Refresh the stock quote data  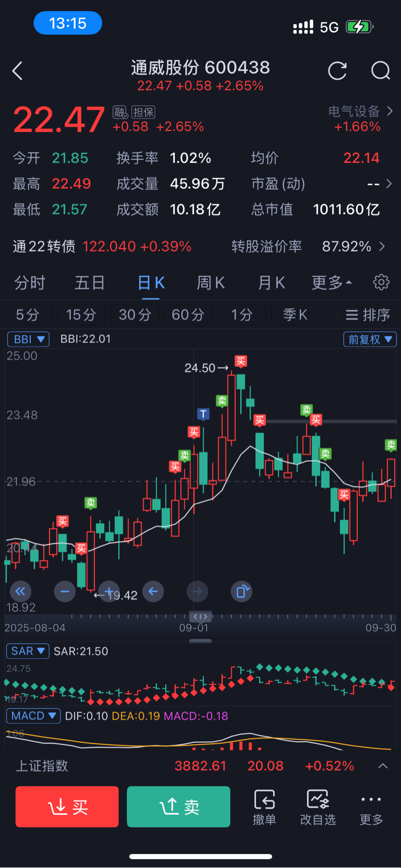click(337, 70)
